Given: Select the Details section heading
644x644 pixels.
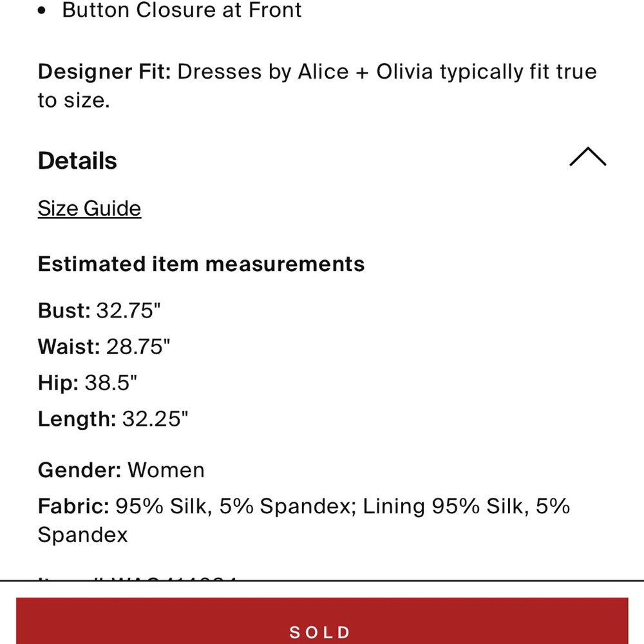Looking at the screenshot, I should tap(77, 160).
